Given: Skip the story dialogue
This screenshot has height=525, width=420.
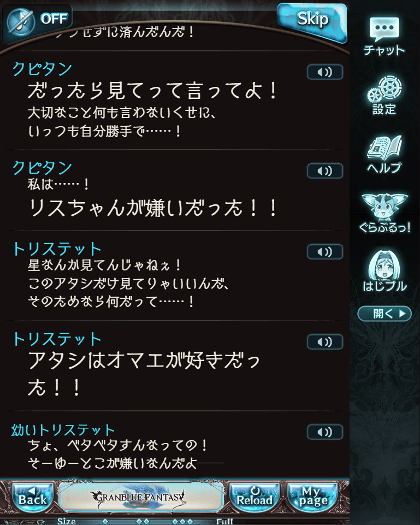Looking at the screenshot, I should point(312,22).
